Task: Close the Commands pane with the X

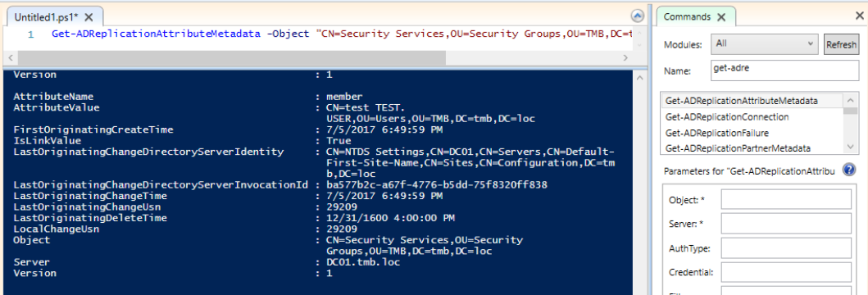Action: [859, 16]
